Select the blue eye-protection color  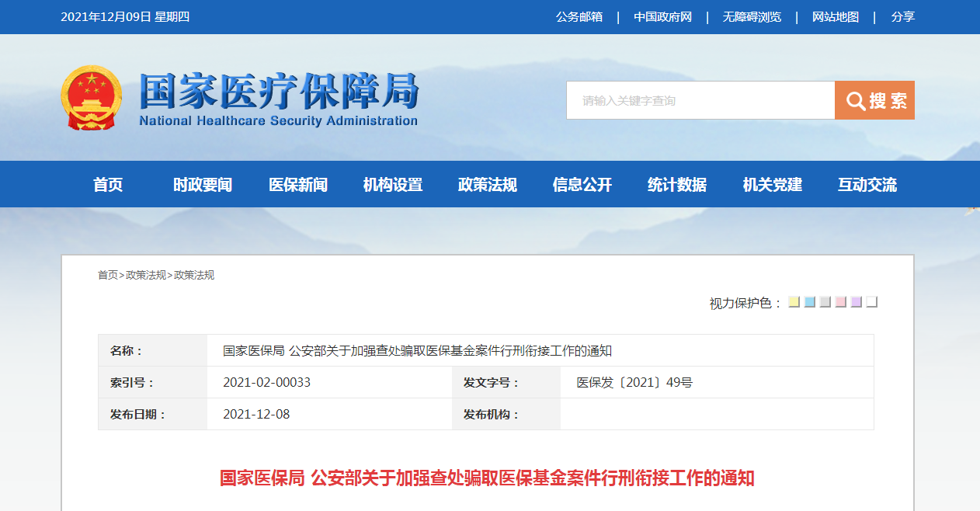pos(810,302)
